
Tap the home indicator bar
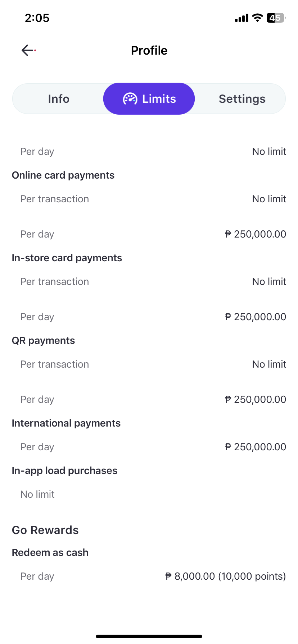click(x=149, y=636)
